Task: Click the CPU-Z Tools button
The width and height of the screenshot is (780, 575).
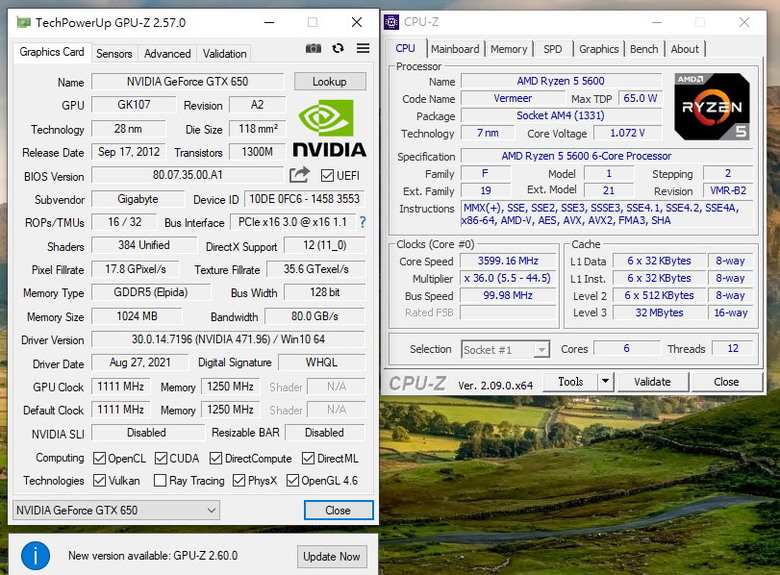Action: click(571, 382)
